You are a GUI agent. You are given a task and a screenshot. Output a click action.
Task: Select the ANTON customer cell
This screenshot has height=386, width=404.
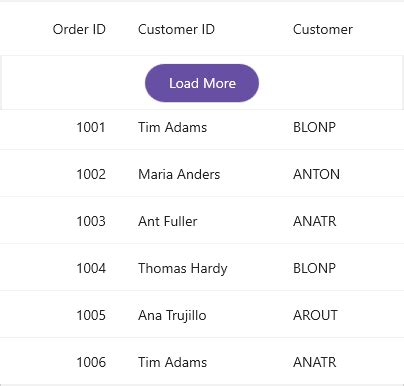(x=316, y=174)
